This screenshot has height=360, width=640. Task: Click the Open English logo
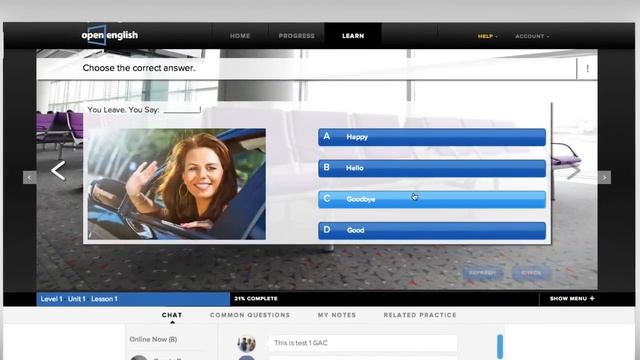point(109,35)
